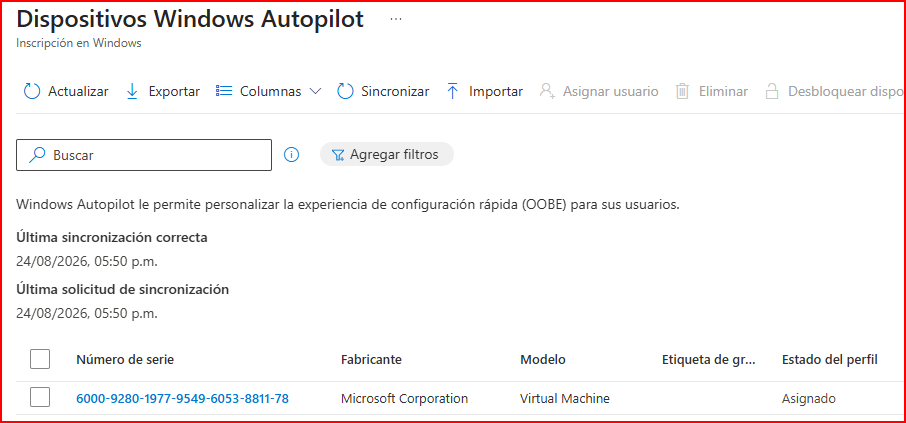The width and height of the screenshot is (906, 423).
Task: Sort by Modelo column header
Action: tap(543, 359)
